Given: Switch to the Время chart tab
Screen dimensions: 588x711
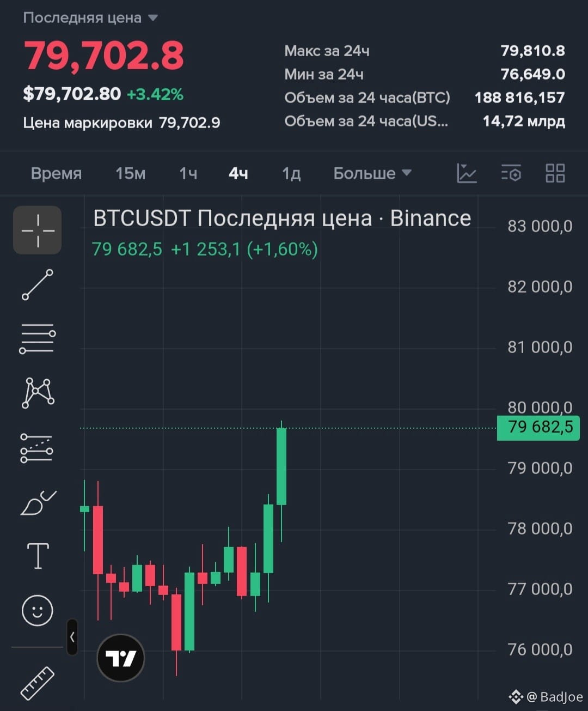Looking at the screenshot, I should pos(56,173).
